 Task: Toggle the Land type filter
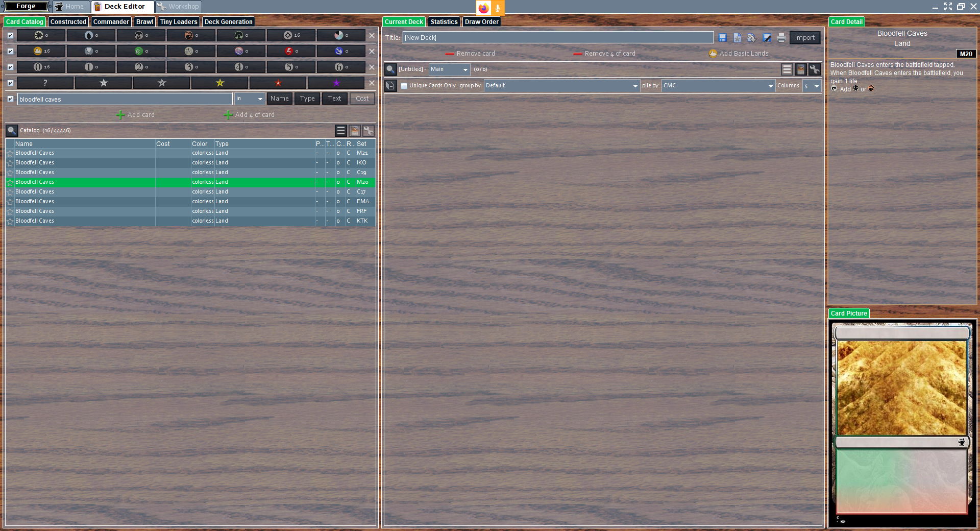41,51
